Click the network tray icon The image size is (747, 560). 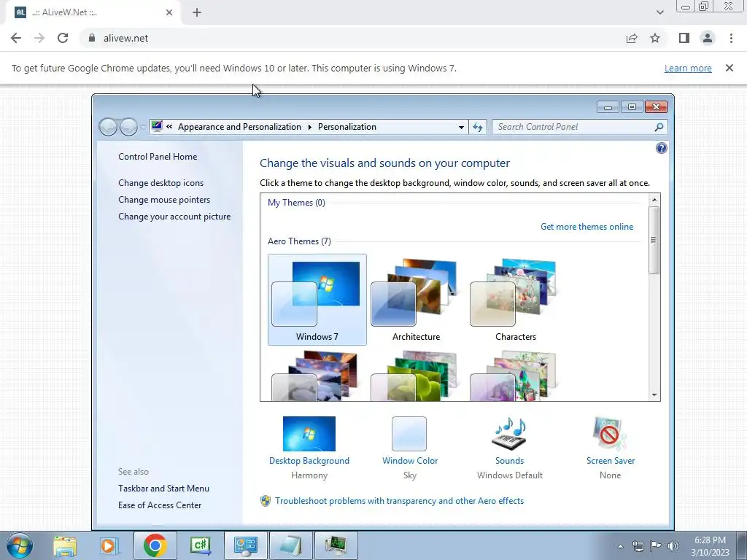[x=638, y=546]
